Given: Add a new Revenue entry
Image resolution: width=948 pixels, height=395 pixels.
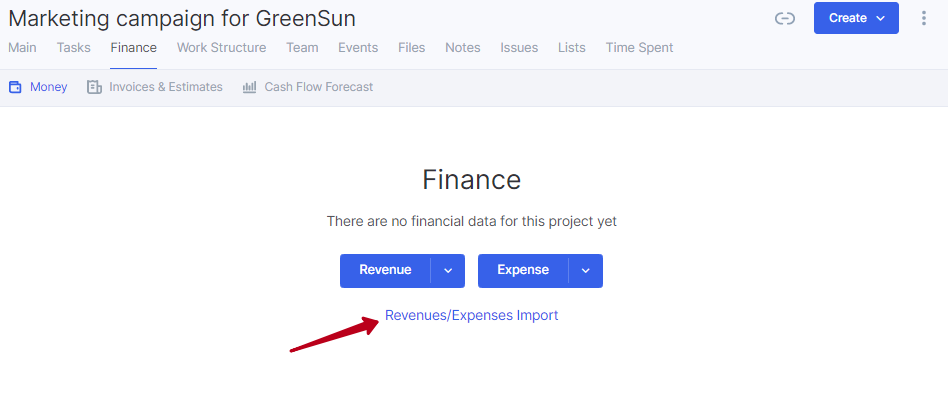Looking at the screenshot, I should click(385, 270).
